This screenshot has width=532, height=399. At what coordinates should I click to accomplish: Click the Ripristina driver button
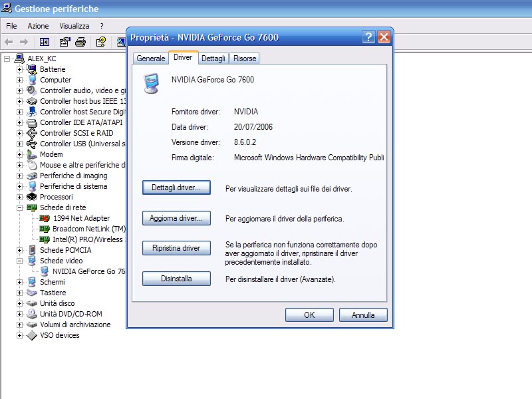[176, 248]
